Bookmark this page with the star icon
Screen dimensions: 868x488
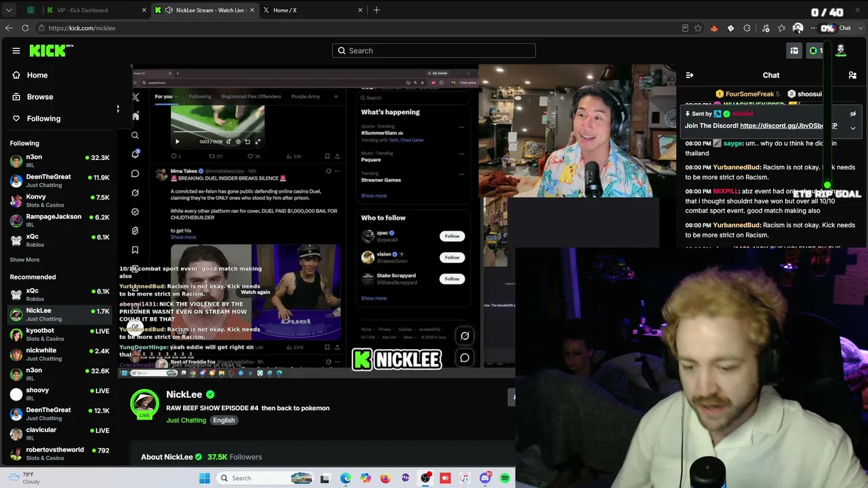698,28
